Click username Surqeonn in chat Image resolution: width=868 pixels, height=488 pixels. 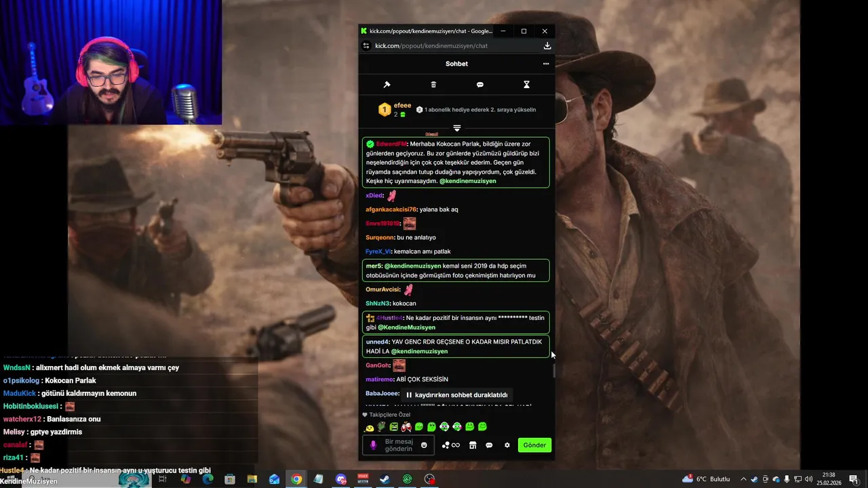click(x=380, y=238)
